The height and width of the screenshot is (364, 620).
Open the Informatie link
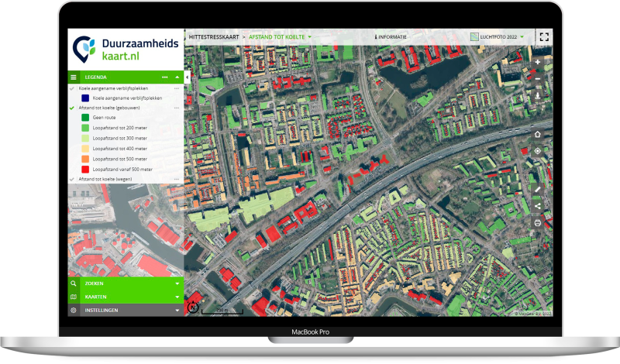click(x=390, y=36)
